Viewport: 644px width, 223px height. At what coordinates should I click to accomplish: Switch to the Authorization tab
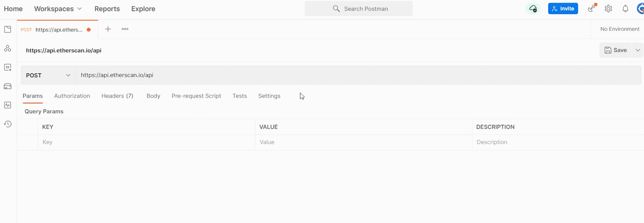point(72,96)
